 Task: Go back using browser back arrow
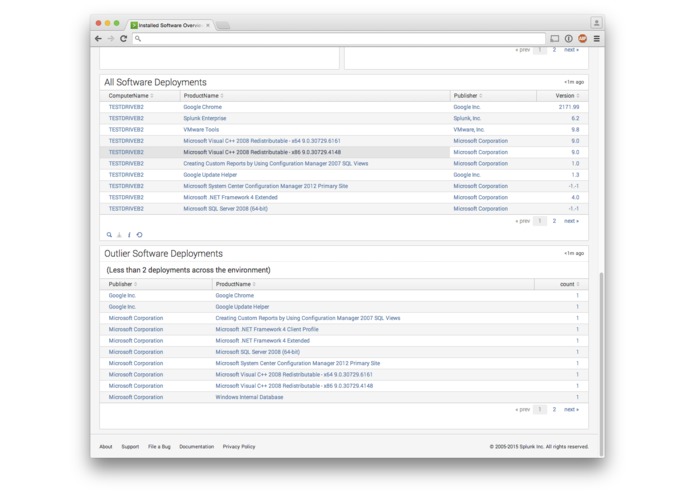click(x=98, y=39)
